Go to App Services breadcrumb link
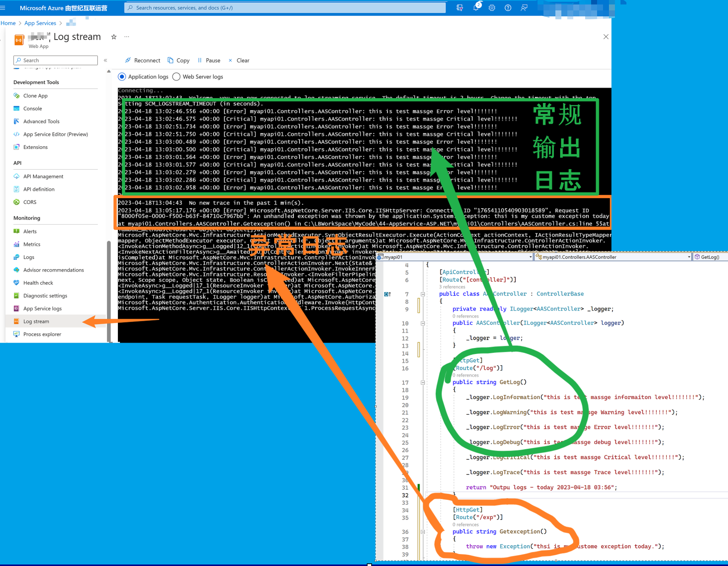This screenshot has width=728, height=566. pos(40,23)
